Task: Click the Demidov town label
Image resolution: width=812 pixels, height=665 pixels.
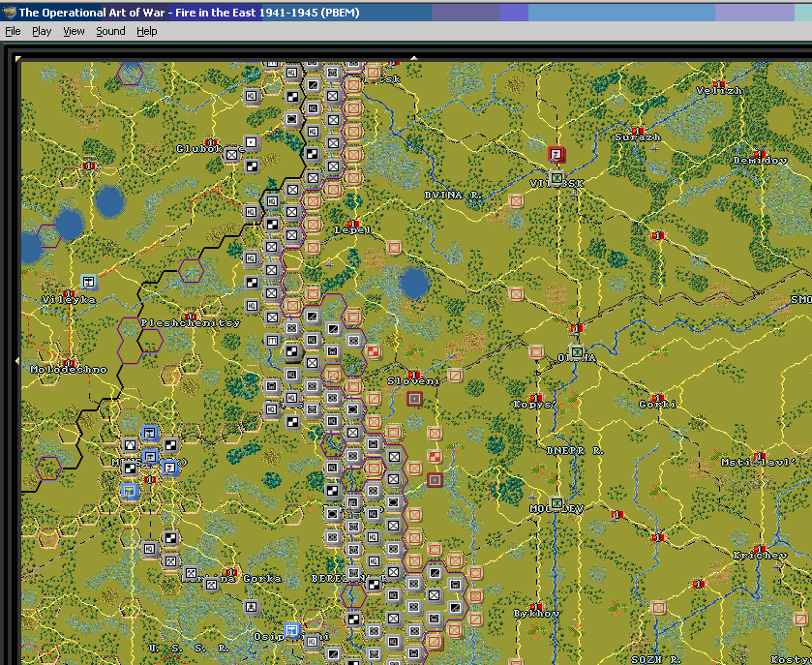Action: coord(760,161)
